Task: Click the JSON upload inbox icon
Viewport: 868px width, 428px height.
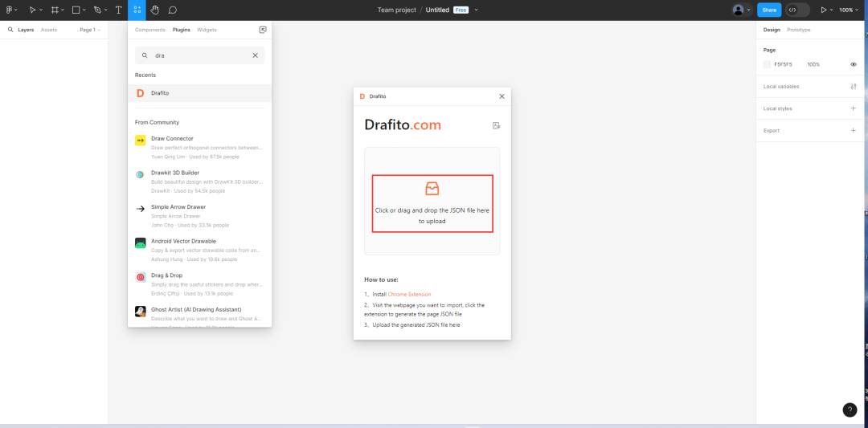Action: (x=432, y=189)
